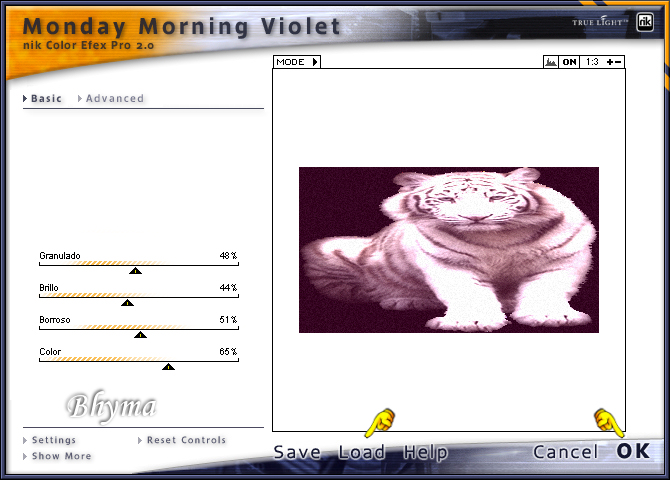Click the Borroso slider handle

click(x=140, y=335)
